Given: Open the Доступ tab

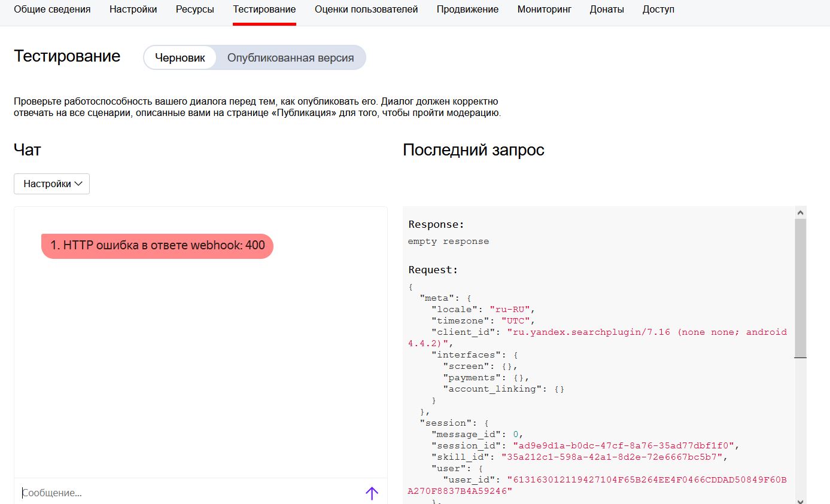Looking at the screenshot, I should [658, 10].
